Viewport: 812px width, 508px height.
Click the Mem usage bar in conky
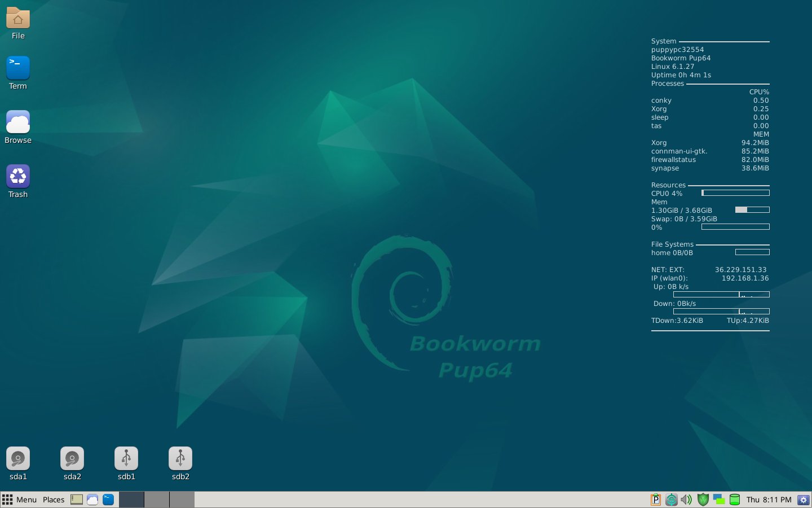(x=752, y=210)
